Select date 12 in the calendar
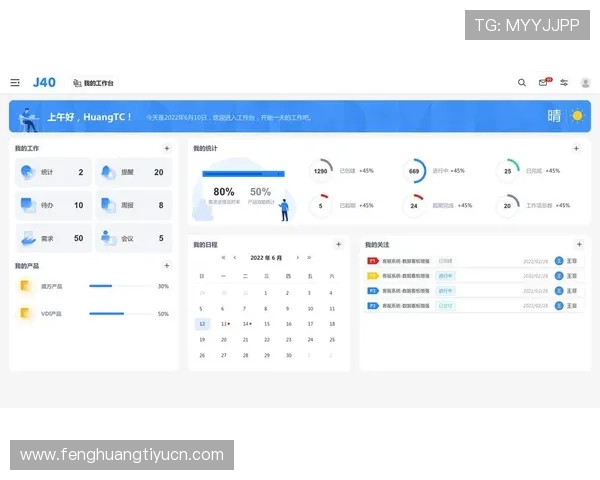 tap(202, 324)
